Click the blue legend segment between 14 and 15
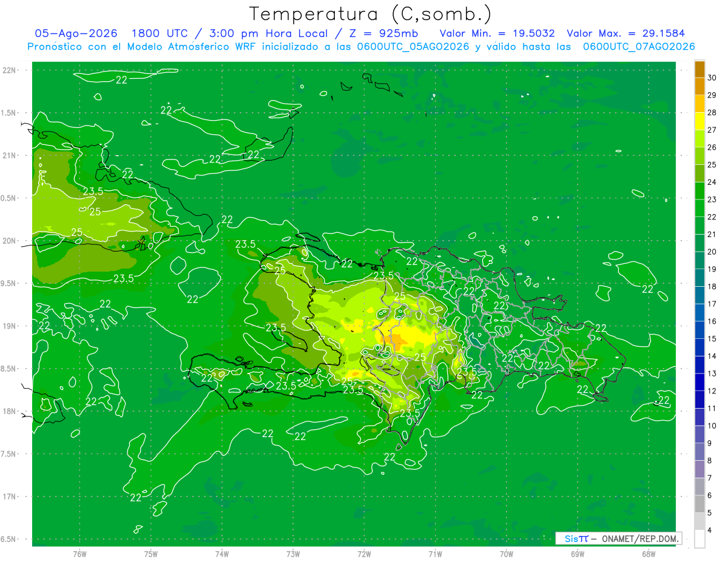Viewport: 728px width, 562px height. coord(699,347)
